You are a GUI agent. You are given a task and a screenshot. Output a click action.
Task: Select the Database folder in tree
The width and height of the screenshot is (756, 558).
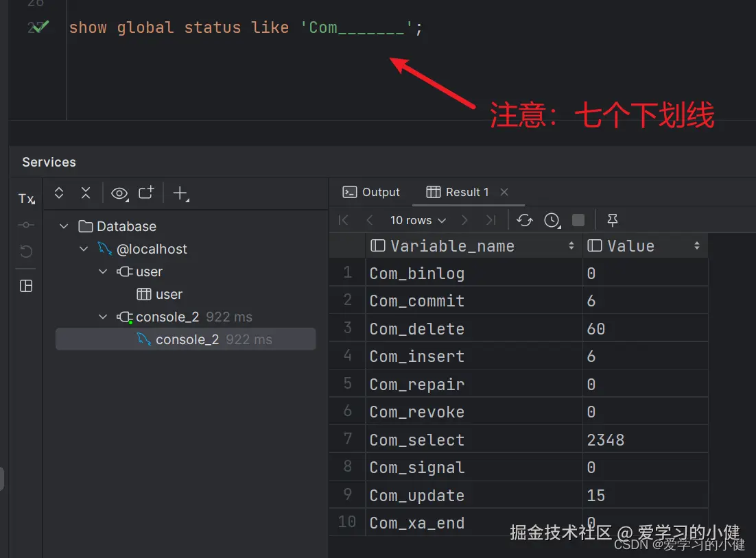(x=117, y=226)
